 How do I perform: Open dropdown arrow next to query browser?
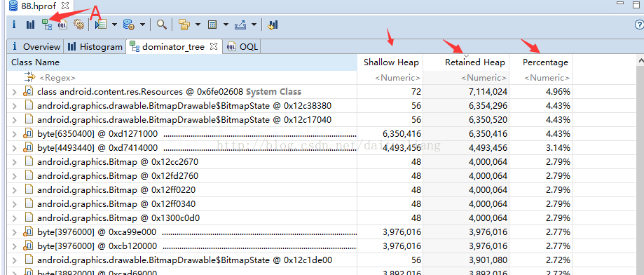click(142, 25)
